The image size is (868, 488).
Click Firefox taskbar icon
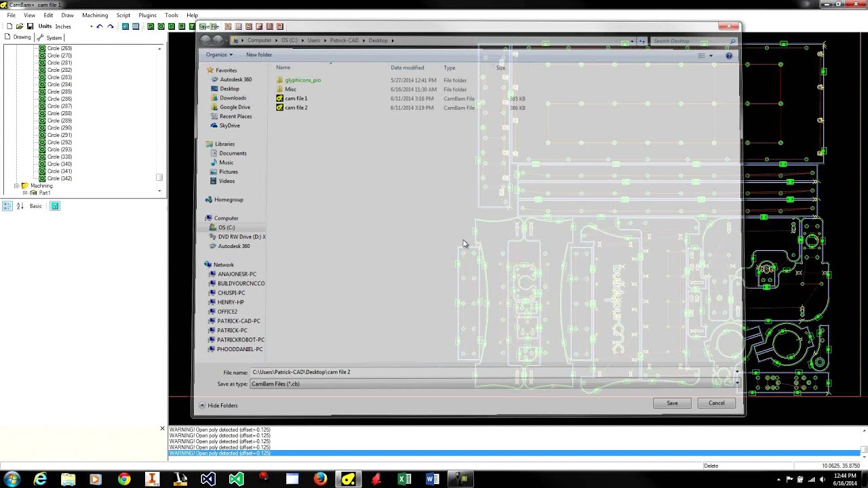(320, 479)
